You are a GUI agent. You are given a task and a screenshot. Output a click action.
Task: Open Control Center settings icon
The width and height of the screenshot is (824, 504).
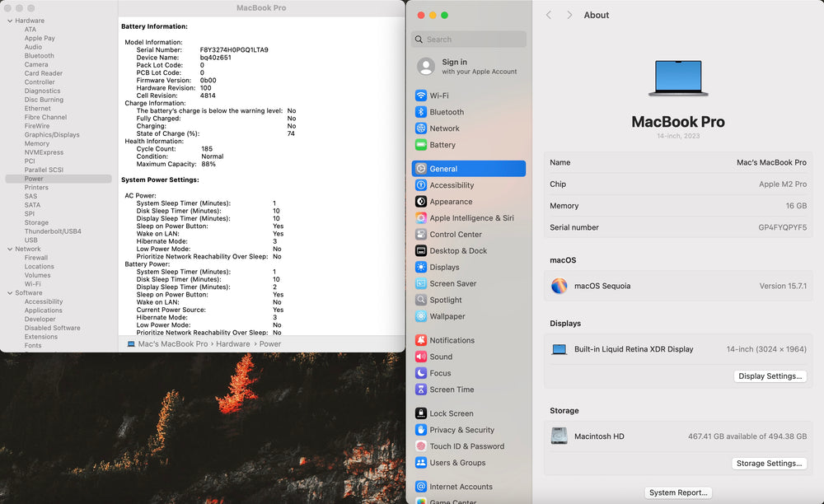[421, 235]
